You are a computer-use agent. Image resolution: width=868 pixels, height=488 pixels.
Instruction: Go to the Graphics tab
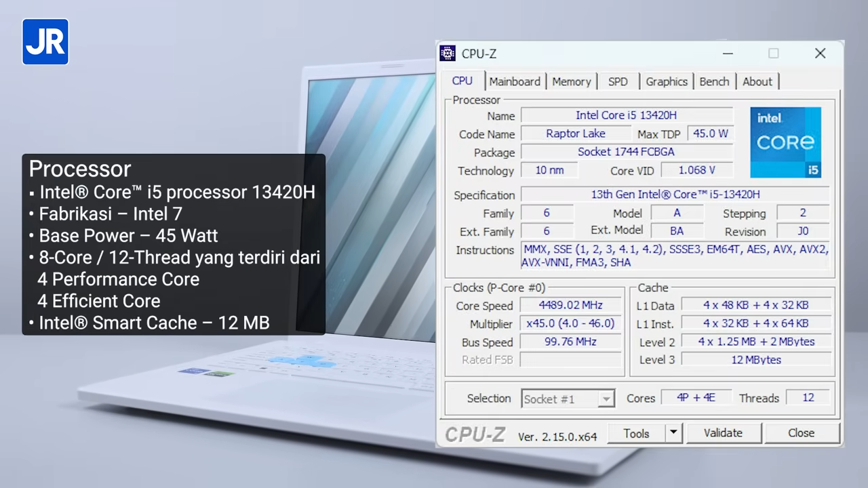click(666, 81)
